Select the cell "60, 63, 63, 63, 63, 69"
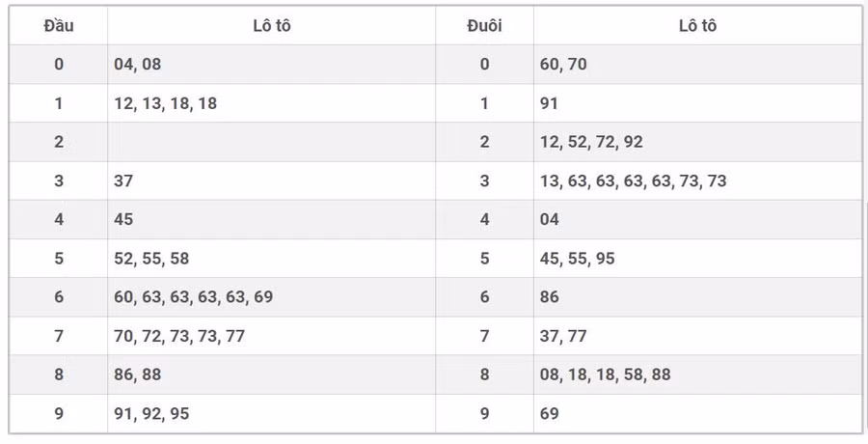Screen dimensions: 868x444 tap(193, 297)
